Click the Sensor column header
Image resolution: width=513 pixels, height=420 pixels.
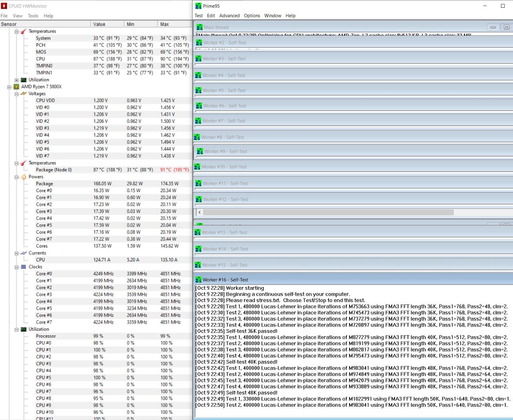tap(45, 24)
